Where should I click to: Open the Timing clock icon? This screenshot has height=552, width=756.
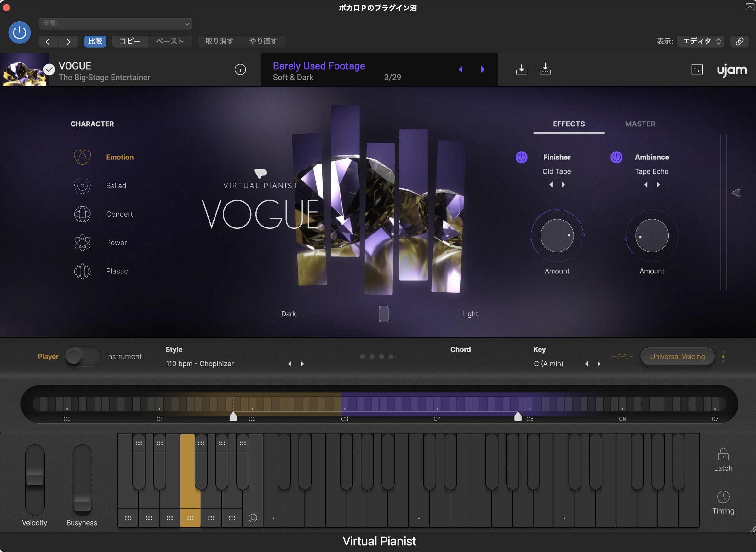(x=723, y=497)
